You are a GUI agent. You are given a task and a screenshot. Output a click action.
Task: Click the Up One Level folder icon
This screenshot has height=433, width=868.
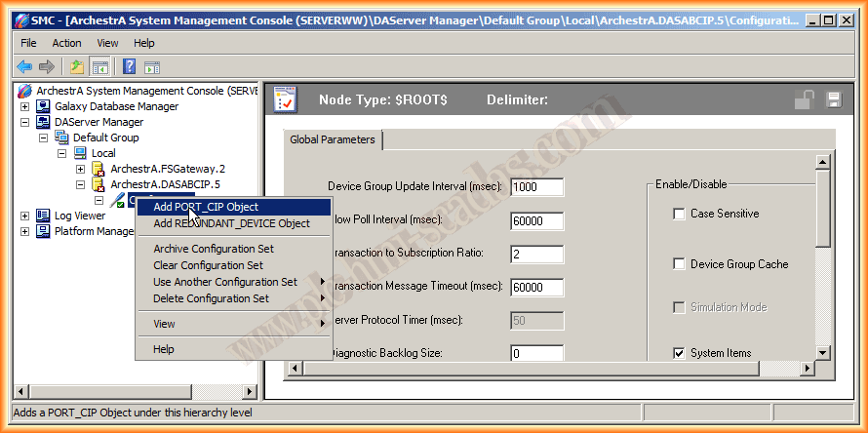pyautogui.click(x=76, y=66)
